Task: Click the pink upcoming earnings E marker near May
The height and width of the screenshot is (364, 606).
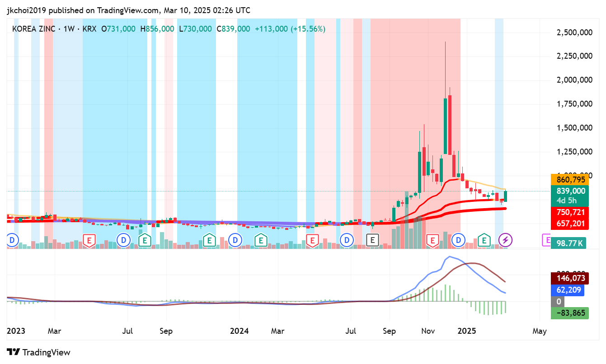Action: pos(547,240)
